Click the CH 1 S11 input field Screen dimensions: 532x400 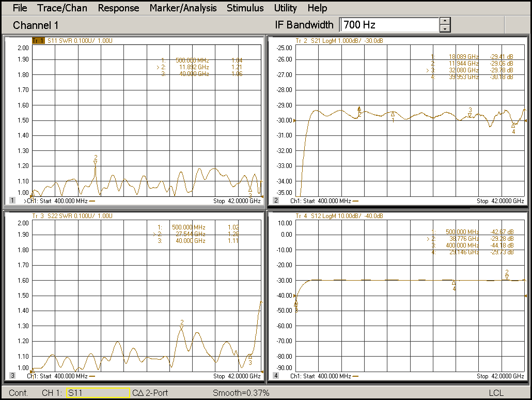[97, 392]
